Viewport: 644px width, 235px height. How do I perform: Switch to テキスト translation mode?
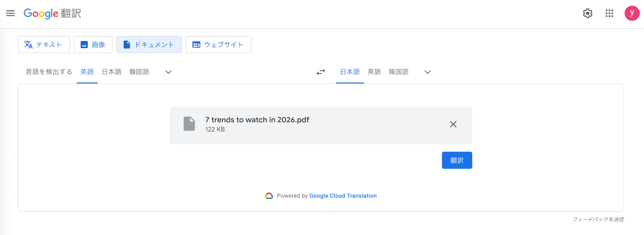(x=44, y=45)
